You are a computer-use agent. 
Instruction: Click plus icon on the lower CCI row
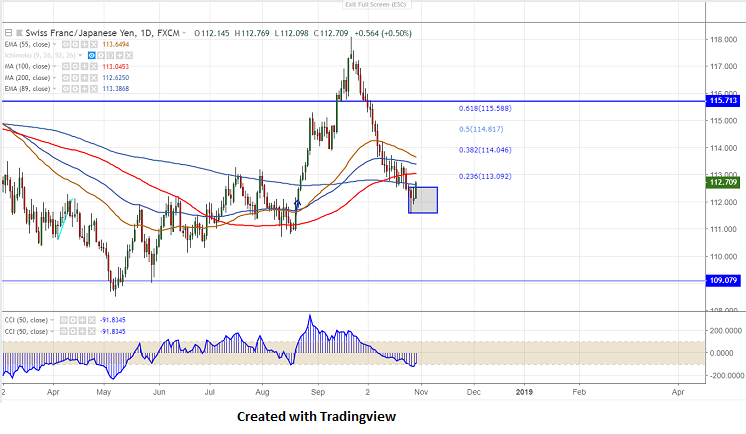coord(82,331)
